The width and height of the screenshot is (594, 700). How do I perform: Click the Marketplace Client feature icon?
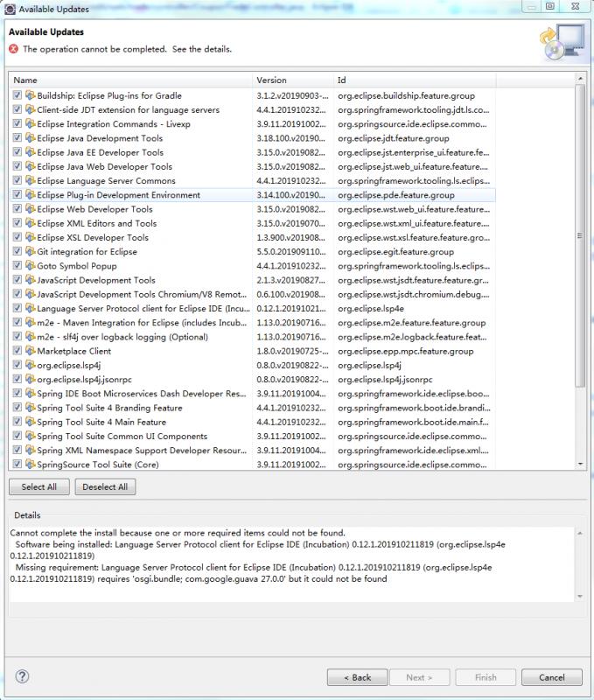pyautogui.click(x=31, y=351)
